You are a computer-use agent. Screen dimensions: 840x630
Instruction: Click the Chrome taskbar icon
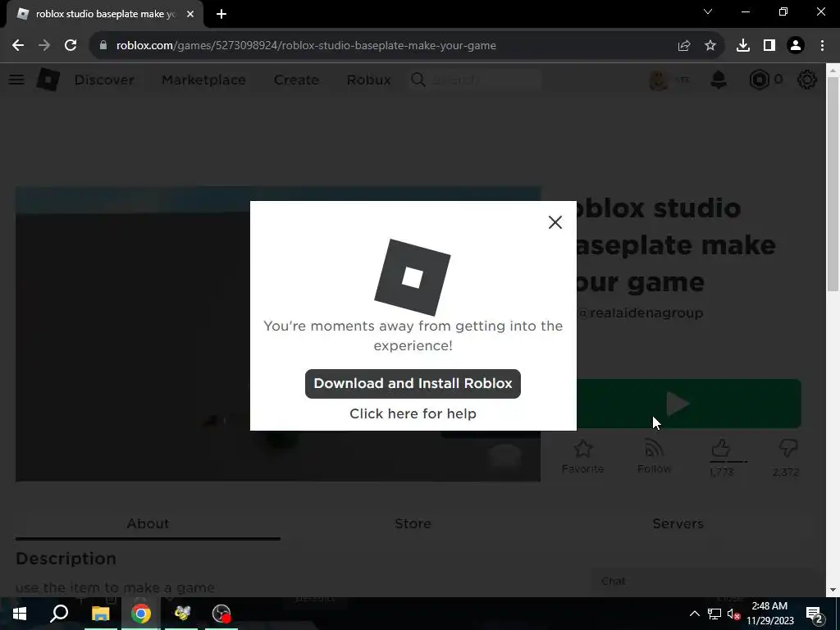(141, 614)
